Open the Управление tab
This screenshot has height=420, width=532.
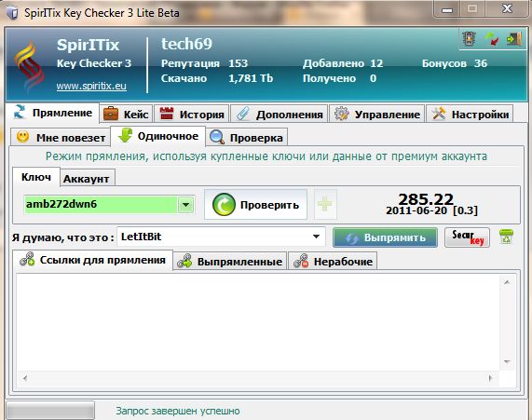click(377, 115)
